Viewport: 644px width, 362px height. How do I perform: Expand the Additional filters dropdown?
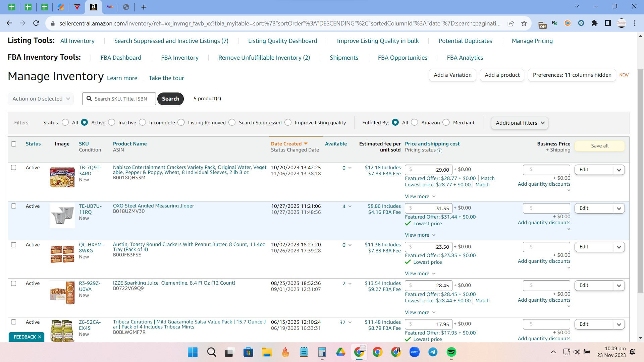[x=520, y=123]
